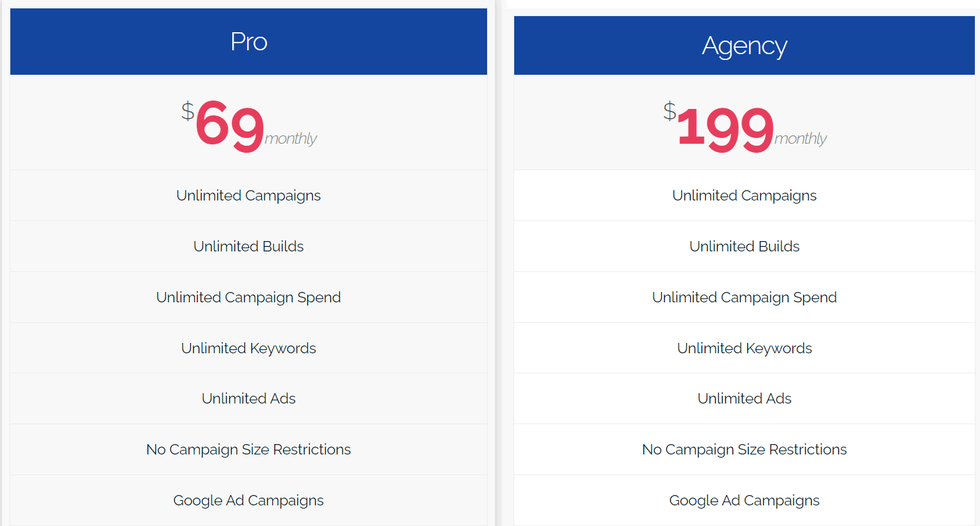Viewport: 980px width, 526px height.
Task: Select Unlimited Builds in Pro column
Action: [248, 246]
